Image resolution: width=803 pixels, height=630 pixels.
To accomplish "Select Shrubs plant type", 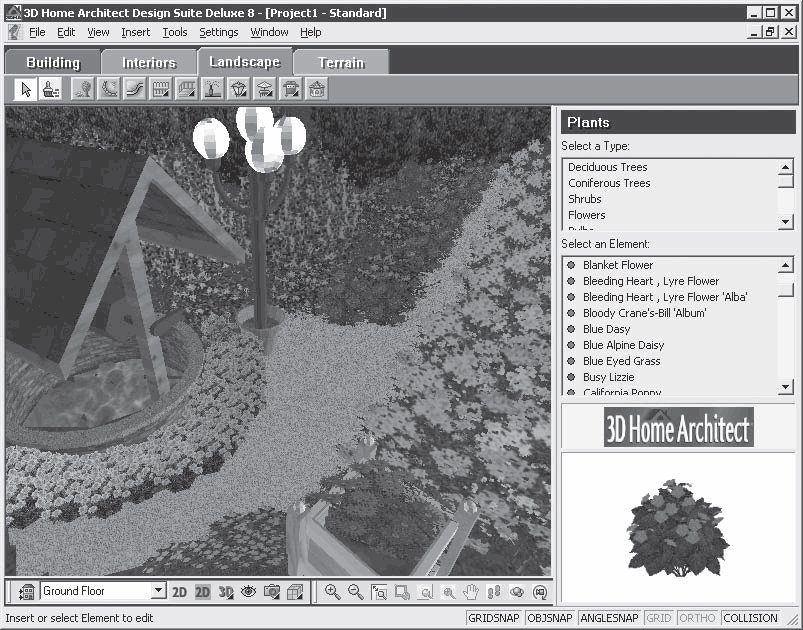I will 585,199.
